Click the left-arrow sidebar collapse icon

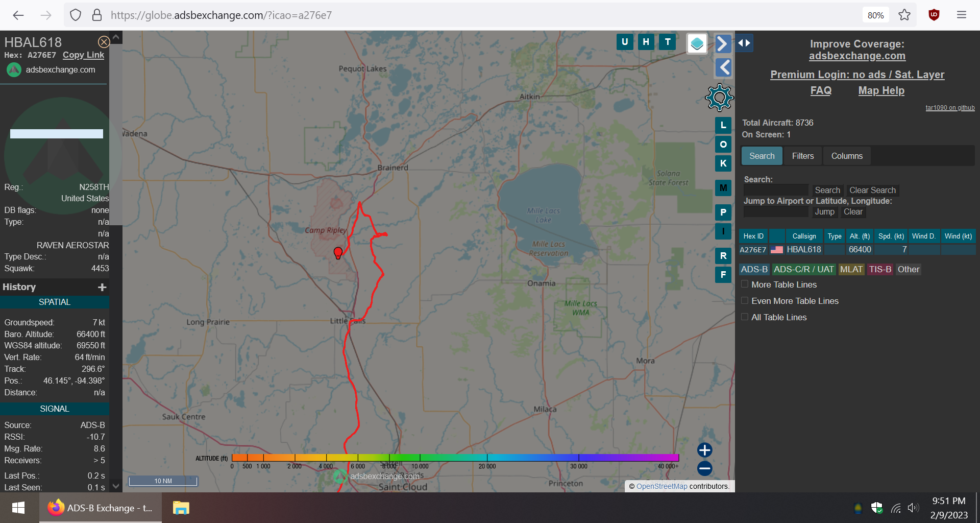tap(723, 67)
